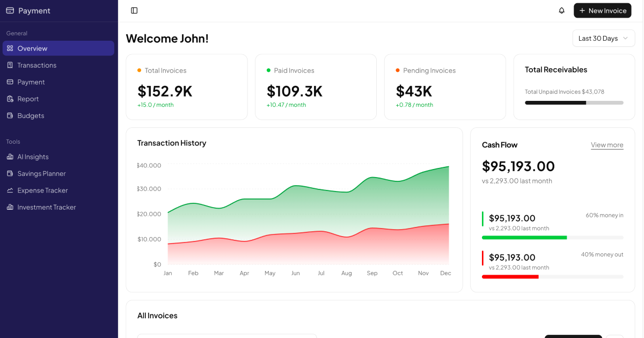The image size is (644, 338).
Task: Click the Total Receivables progress bar
Action: 574,102
